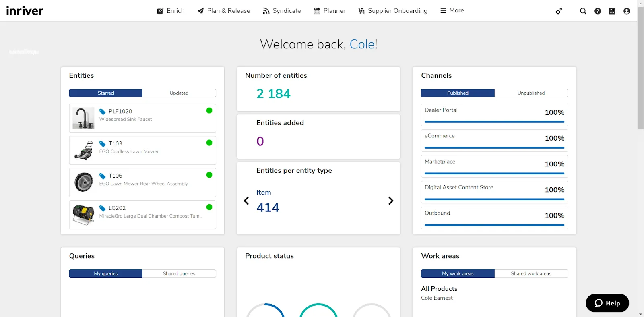The width and height of the screenshot is (644, 317).
Task: Click the green status dot for T106
Action: coord(209,175)
